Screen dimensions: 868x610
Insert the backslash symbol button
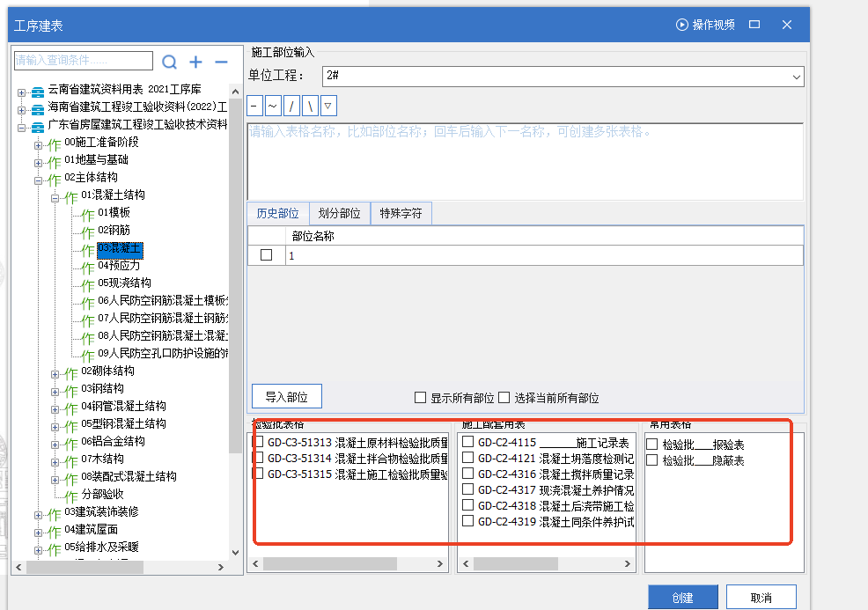(x=310, y=107)
